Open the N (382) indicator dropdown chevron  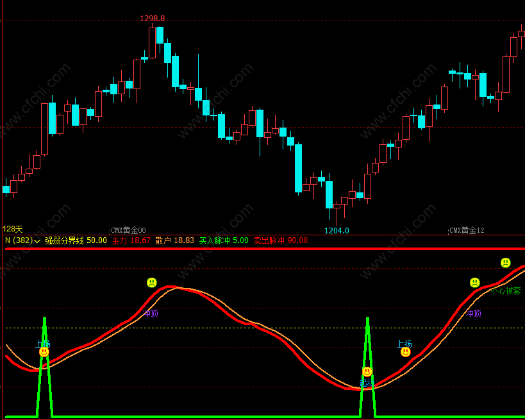pos(37,241)
